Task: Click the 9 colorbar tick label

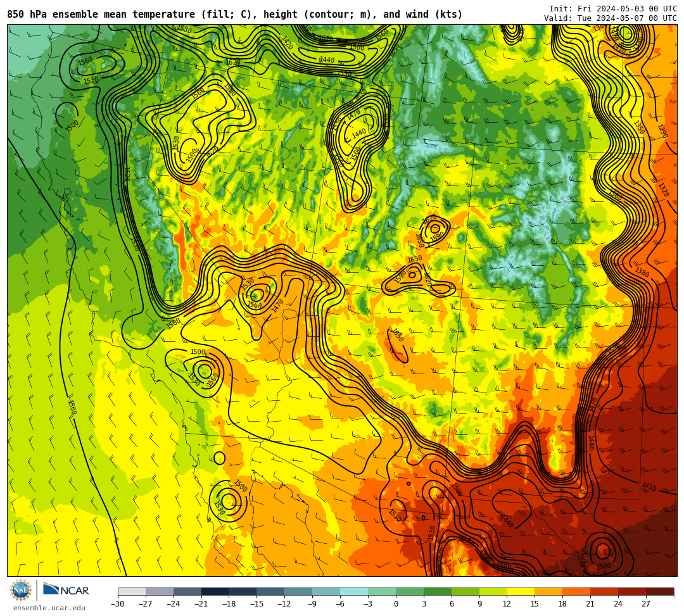Action: 479,604
